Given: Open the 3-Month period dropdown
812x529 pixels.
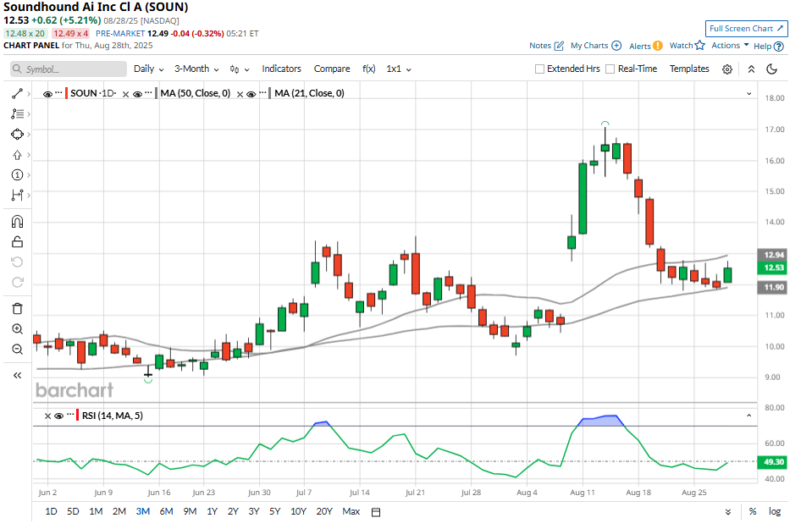Looking at the screenshot, I should (x=196, y=69).
